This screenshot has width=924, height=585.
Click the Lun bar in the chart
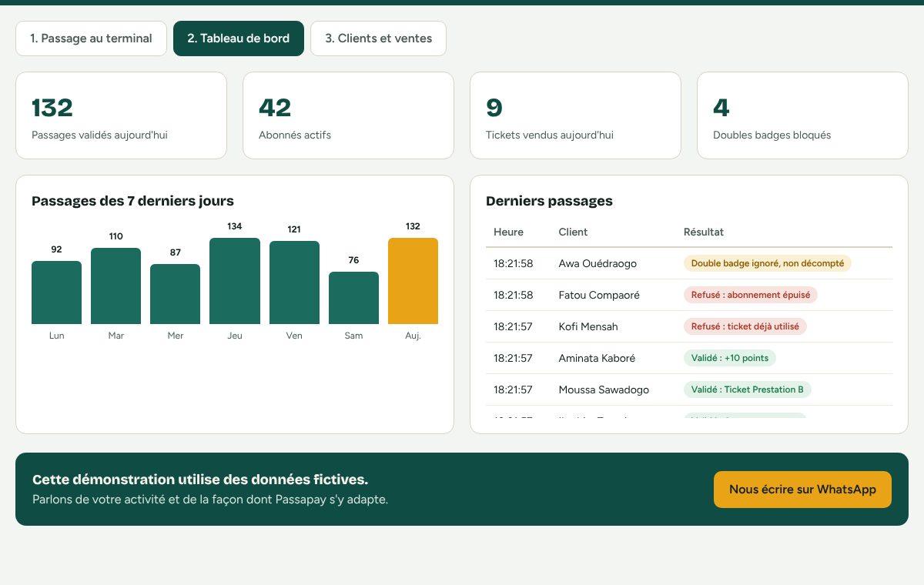click(56, 292)
